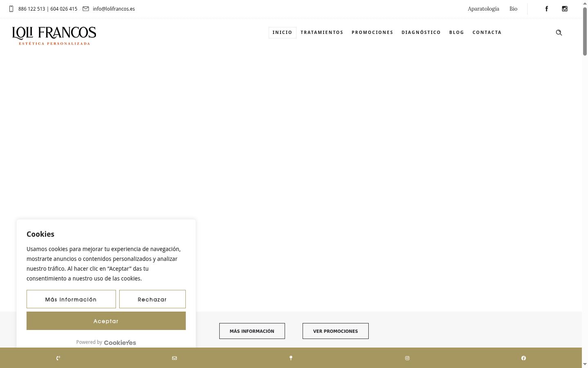Image resolution: width=588 pixels, height=368 pixels.
Task: Open the Diagnóstico menu item
Action: click(x=421, y=33)
